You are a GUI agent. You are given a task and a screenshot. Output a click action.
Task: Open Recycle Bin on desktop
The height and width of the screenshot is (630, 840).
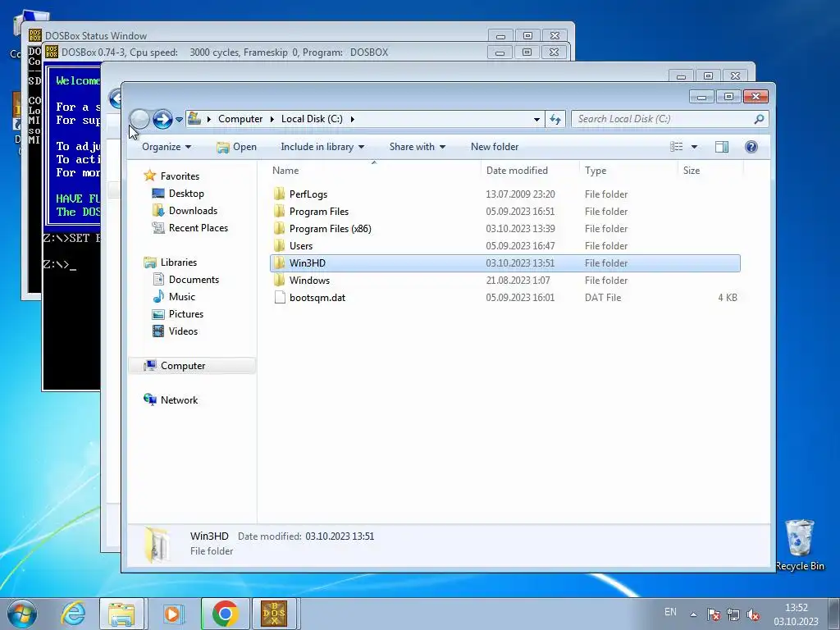[x=799, y=545]
